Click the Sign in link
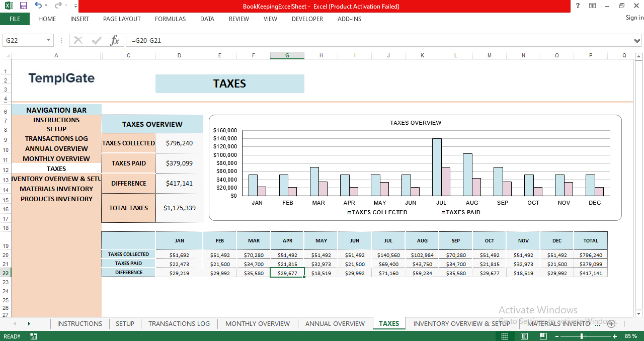644x341 pixels. (634, 18)
